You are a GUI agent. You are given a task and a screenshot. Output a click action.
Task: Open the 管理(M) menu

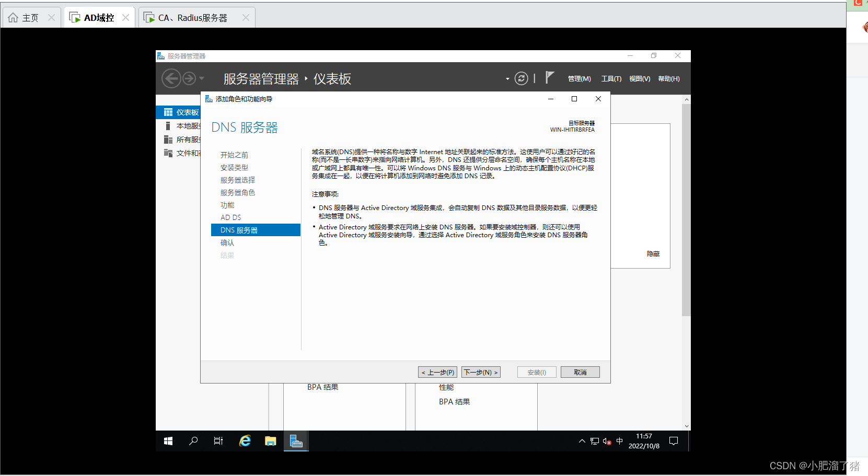pyautogui.click(x=579, y=79)
